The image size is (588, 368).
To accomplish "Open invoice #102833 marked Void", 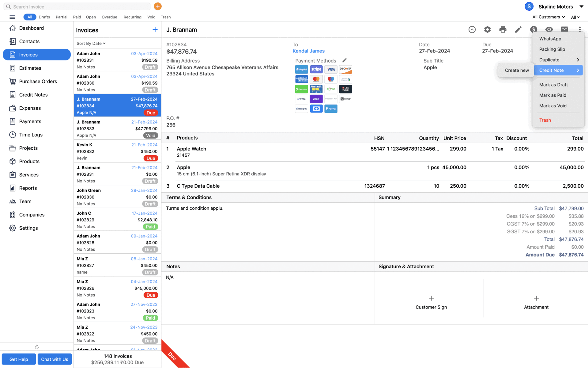I will 117,128.
